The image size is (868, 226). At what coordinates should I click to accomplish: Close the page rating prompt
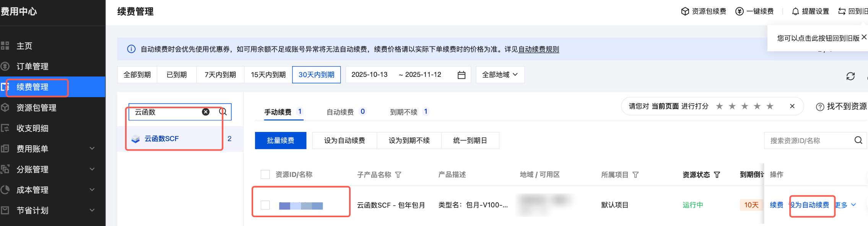point(792,106)
